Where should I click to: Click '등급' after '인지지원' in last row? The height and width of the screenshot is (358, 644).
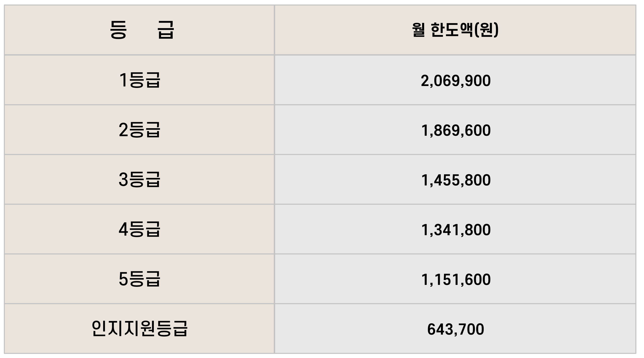pos(171,328)
